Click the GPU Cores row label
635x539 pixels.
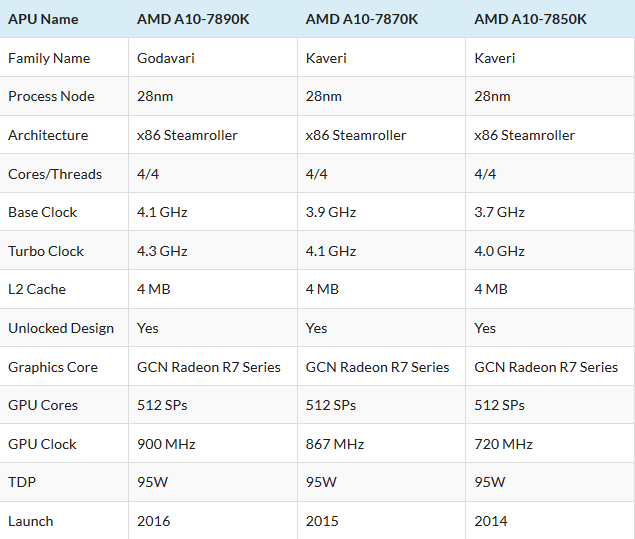[x=42, y=405]
